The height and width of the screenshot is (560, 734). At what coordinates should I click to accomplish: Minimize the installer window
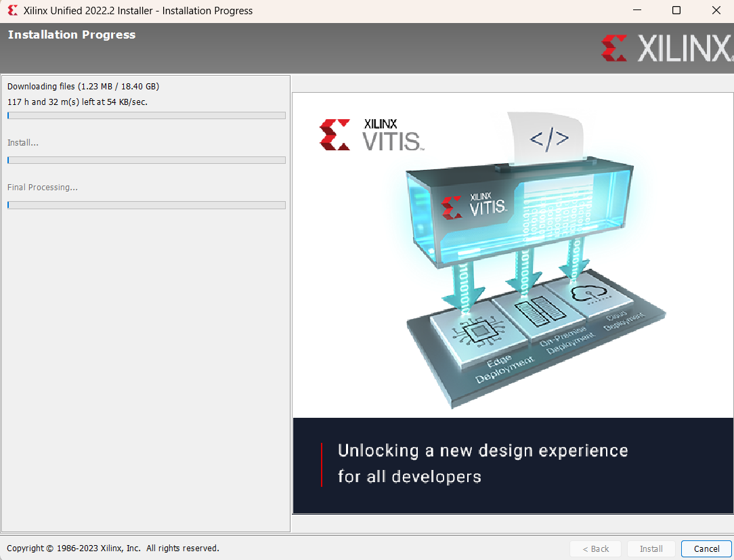(637, 10)
